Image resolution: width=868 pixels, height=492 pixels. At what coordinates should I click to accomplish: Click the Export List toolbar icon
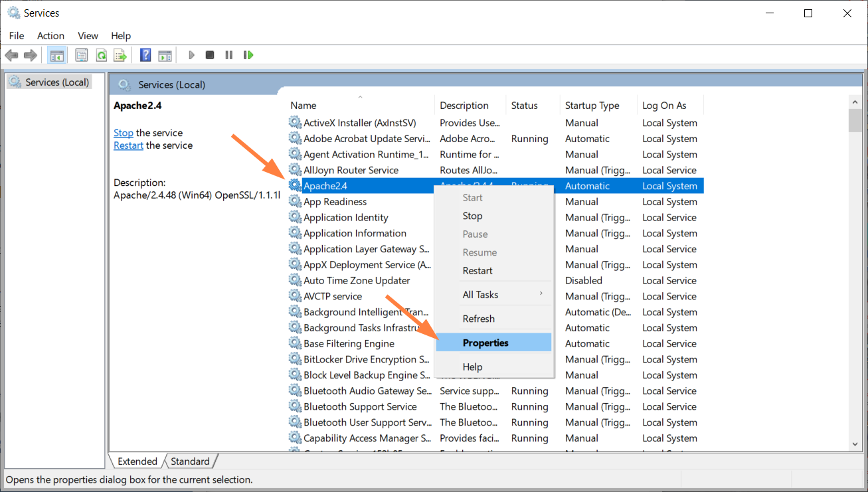120,55
